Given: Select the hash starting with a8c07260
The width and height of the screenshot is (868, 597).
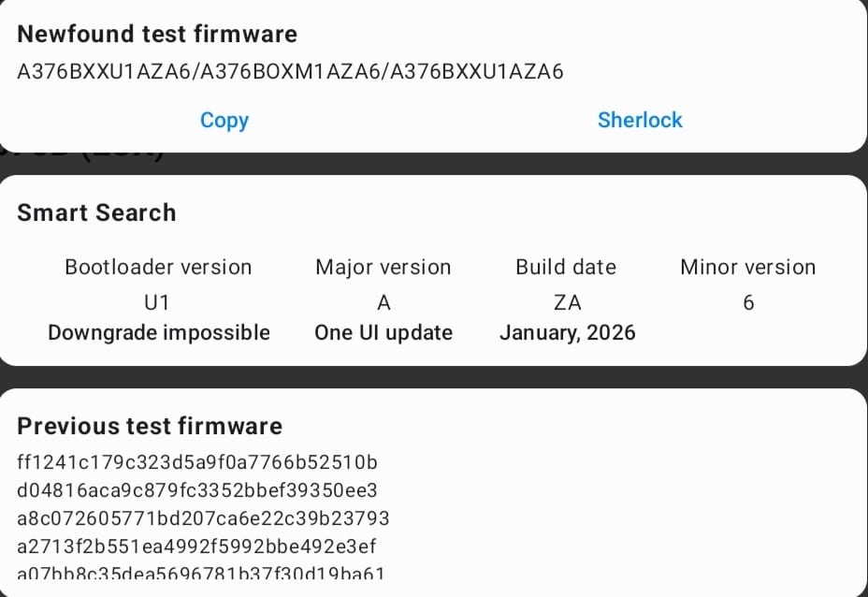Looking at the screenshot, I should tap(203, 517).
